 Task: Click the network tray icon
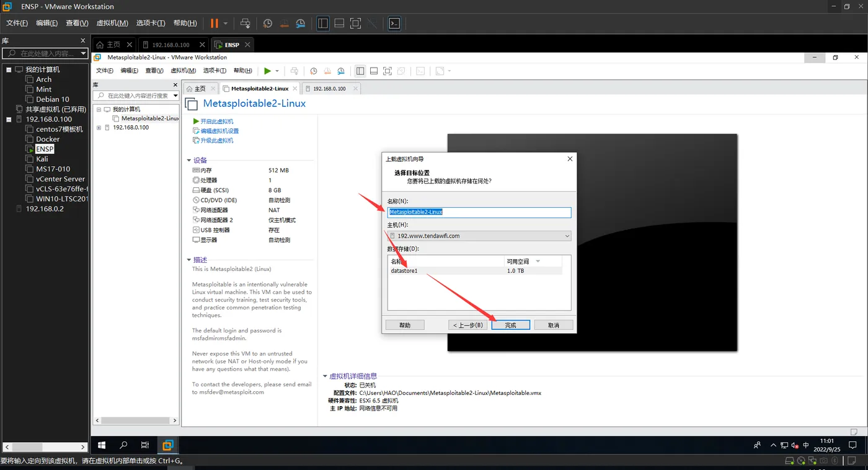coord(784,445)
